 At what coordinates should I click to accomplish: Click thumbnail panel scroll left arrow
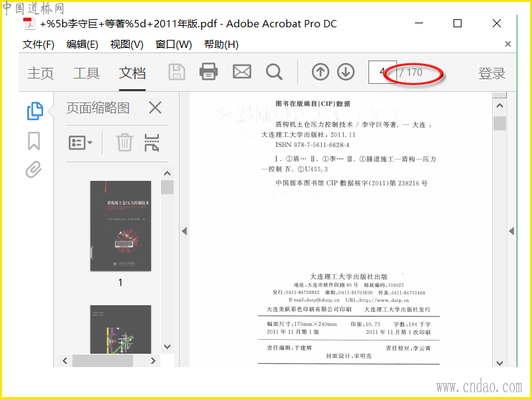(x=65, y=360)
